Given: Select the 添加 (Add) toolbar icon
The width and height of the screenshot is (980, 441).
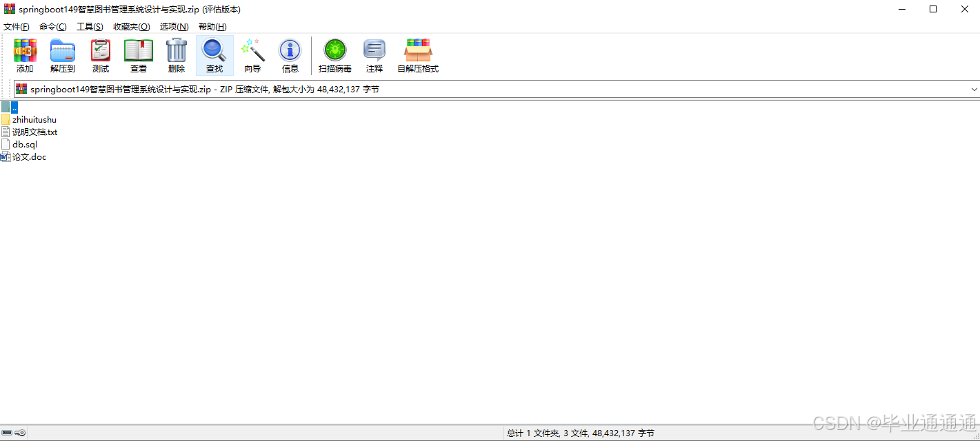Looking at the screenshot, I should 25,55.
